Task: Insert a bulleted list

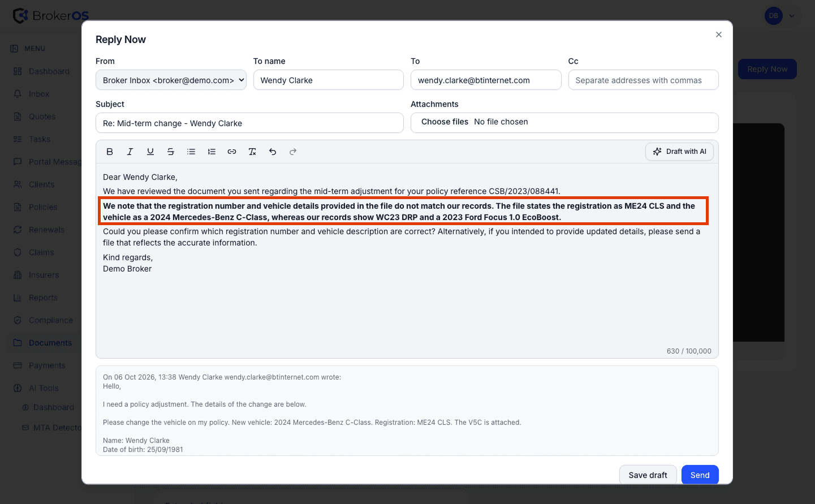Action: (x=191, y=152)
